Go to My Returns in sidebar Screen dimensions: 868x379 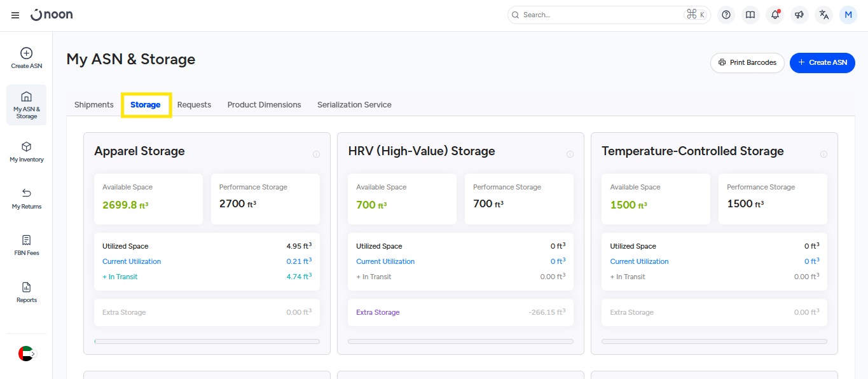27,198
